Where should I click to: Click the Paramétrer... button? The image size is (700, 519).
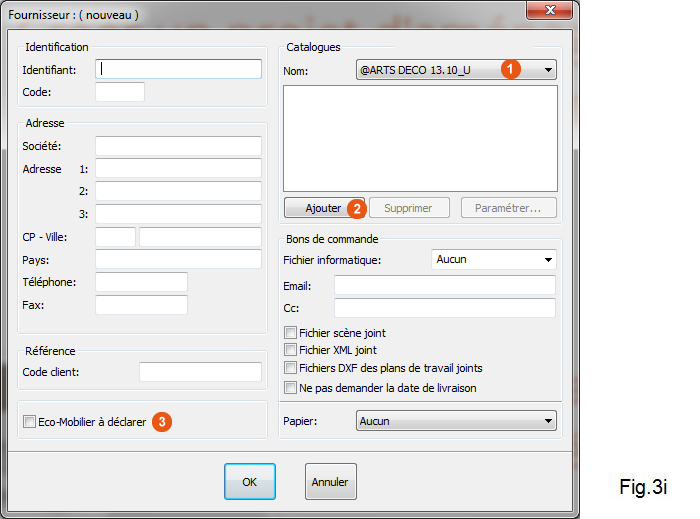tap(508, 208)
